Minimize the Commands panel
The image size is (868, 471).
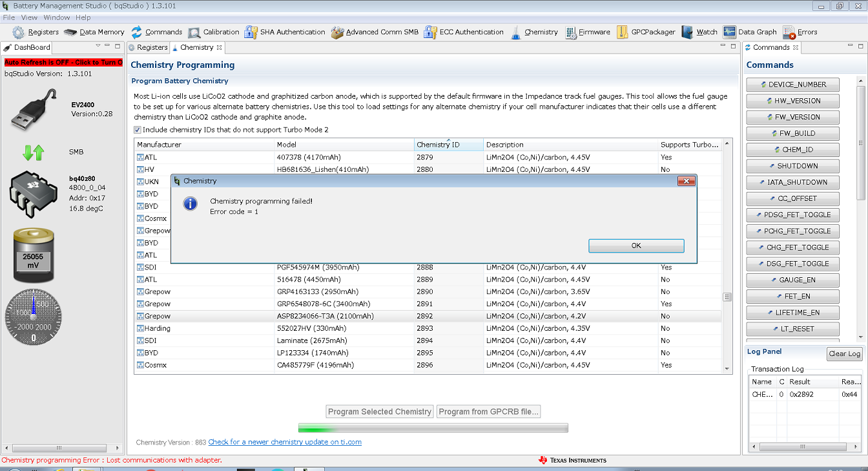(x=851, y=47)
